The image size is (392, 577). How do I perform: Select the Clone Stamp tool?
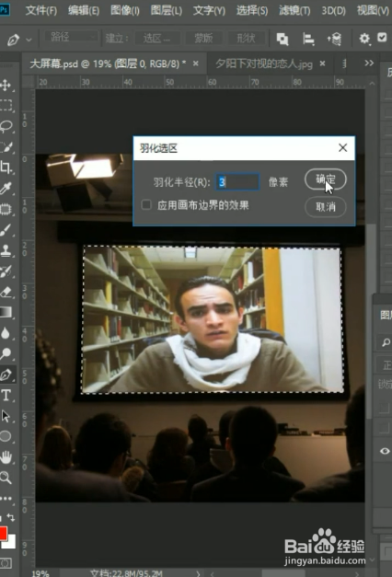(x=6, y=250)
